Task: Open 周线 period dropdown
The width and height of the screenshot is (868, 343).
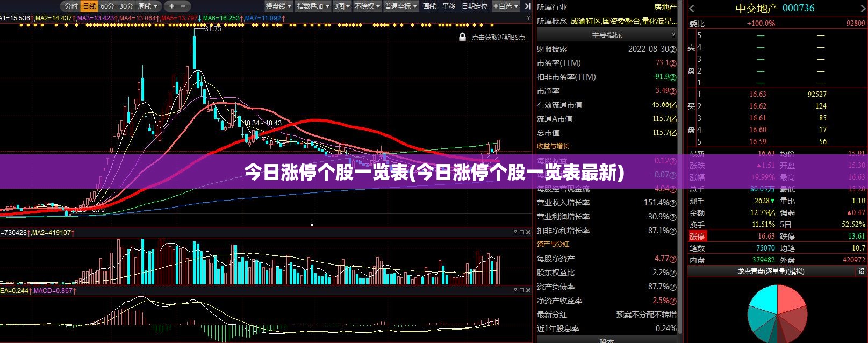Action: coord(148,6)
